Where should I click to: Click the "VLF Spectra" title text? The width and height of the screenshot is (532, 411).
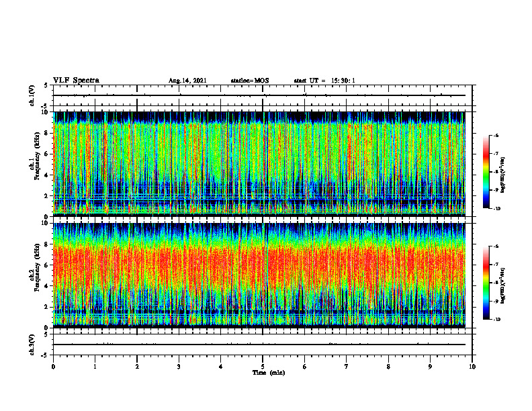tap(76, 81)
